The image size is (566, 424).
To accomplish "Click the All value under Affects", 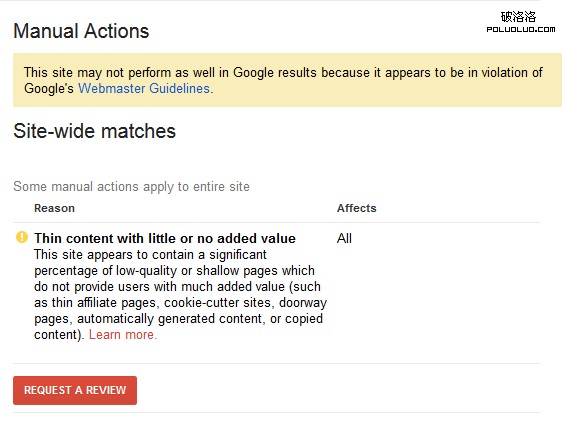I will [x=344, y=238].
